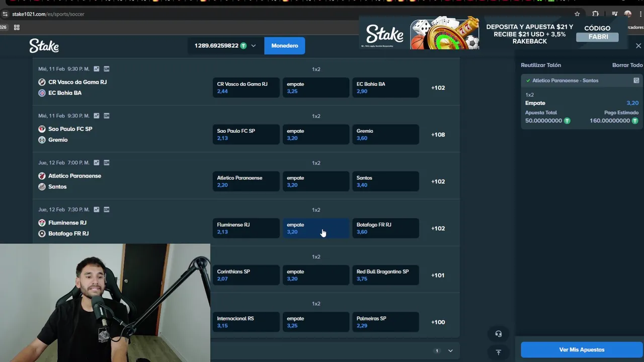Open browser extensions puzzle icon
This screenshot has height=362, width=644.
pyautogui.click(x=595, y=14)
